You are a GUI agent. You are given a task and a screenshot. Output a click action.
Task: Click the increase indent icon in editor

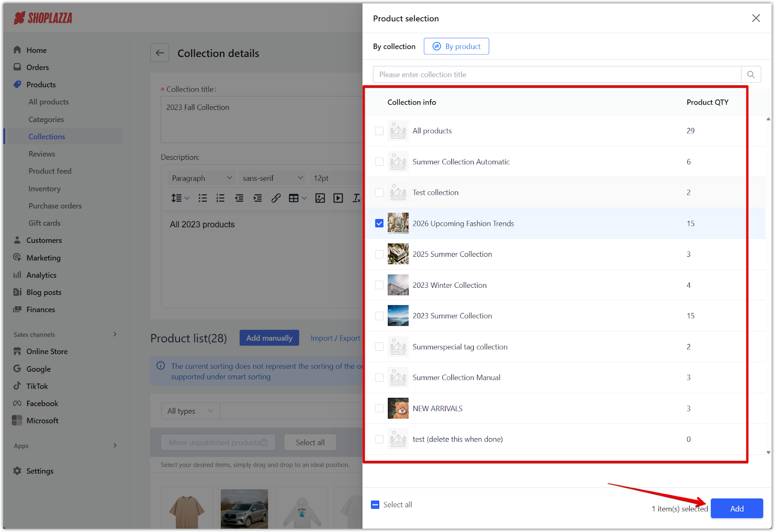[258, 198]
